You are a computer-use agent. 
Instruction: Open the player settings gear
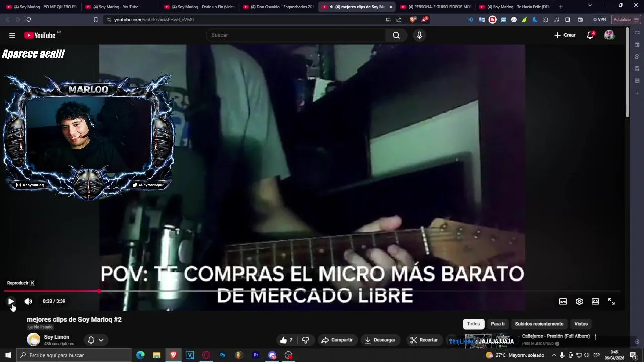click(x=579, y=301)
